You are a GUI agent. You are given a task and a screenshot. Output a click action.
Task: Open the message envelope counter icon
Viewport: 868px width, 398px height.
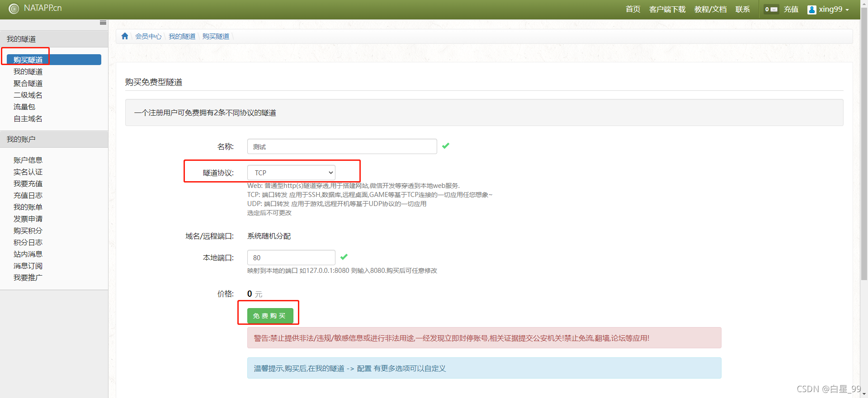coord(771,9)
